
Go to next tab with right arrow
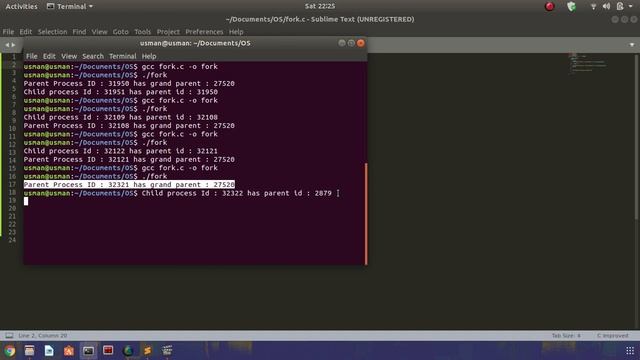(13, 45)
